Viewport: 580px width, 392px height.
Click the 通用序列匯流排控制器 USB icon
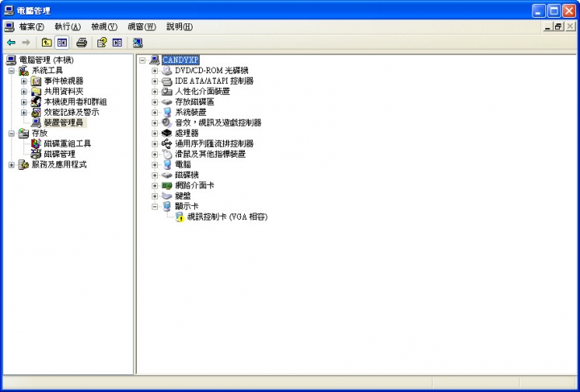(x=167, y=144)
